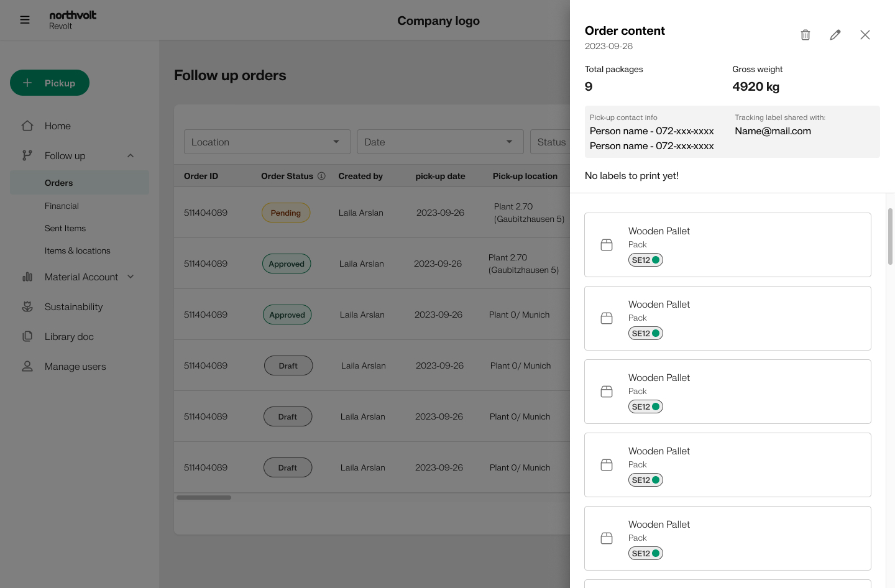Click the Approved badge on the Gaubitzhausen row

click(287, 264)
